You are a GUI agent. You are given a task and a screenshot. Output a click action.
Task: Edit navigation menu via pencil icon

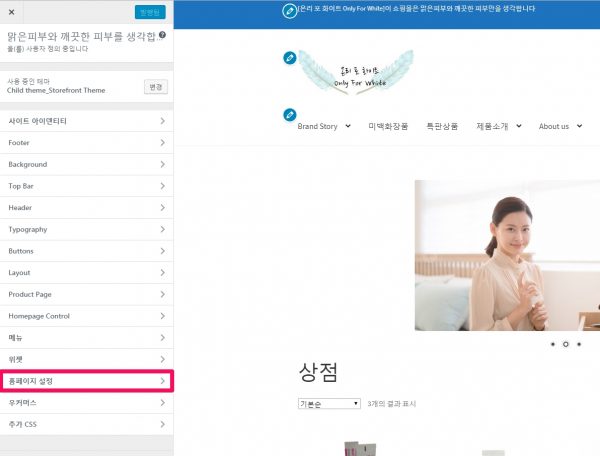pyautogui.click(x=290, y=115)
